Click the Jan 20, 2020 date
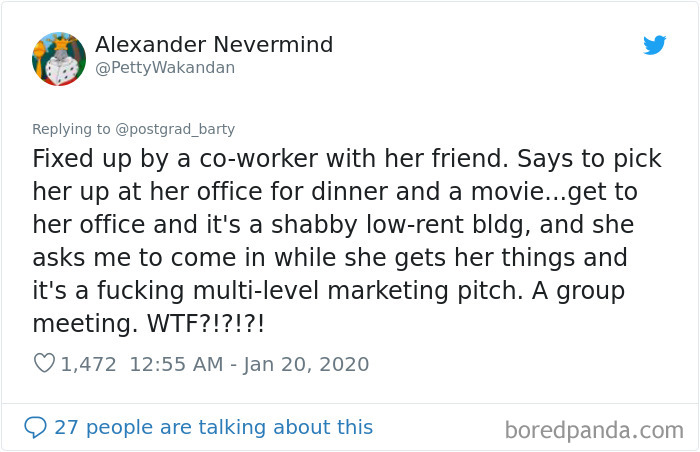Screen dimensions: 700x452 pos(306,364)
